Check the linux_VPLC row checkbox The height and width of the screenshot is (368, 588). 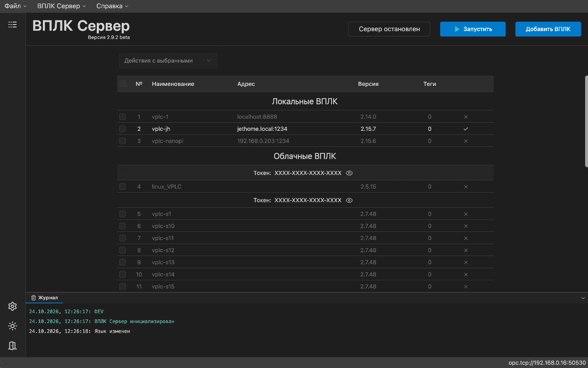[122, 186]
